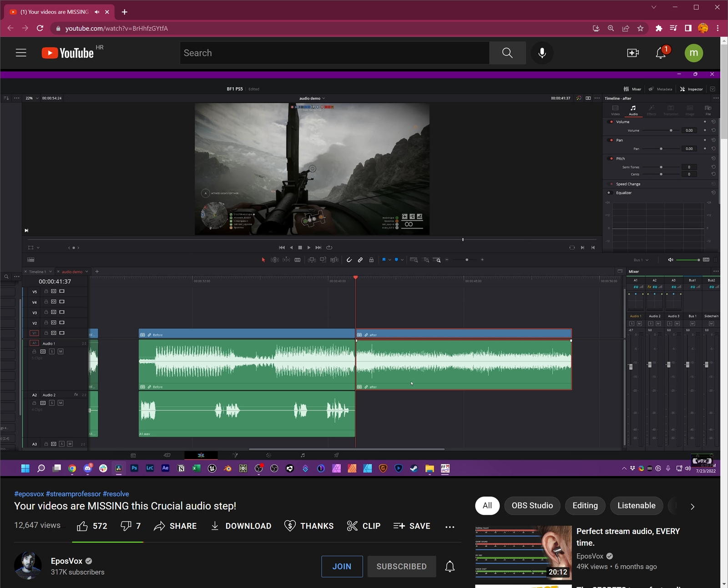Open the YouTube guide hamburger menu
This screenshot has width=728, height=588.
(21, 53)
